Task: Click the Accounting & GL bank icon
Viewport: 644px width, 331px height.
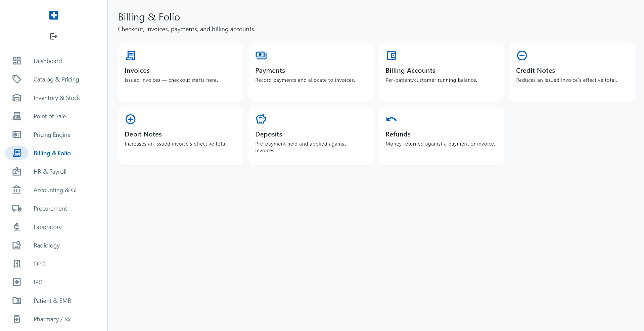Action: click(x=17, y=190)
